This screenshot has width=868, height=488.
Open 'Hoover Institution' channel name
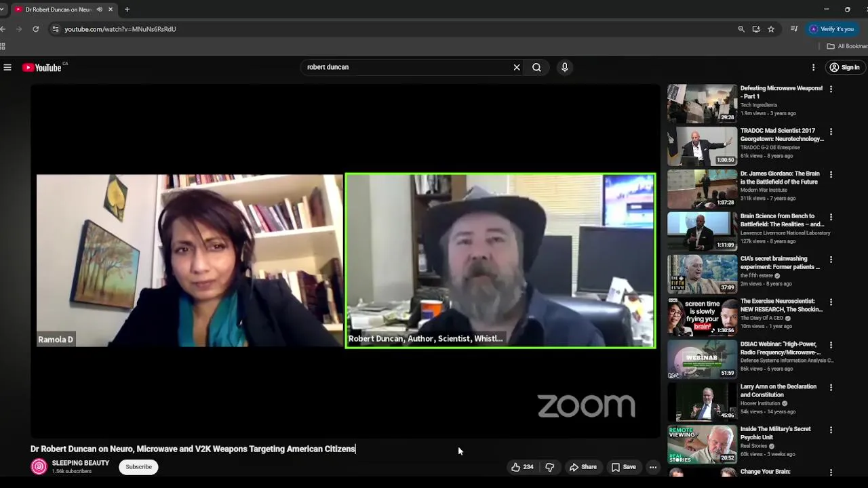tap(762, 403)
